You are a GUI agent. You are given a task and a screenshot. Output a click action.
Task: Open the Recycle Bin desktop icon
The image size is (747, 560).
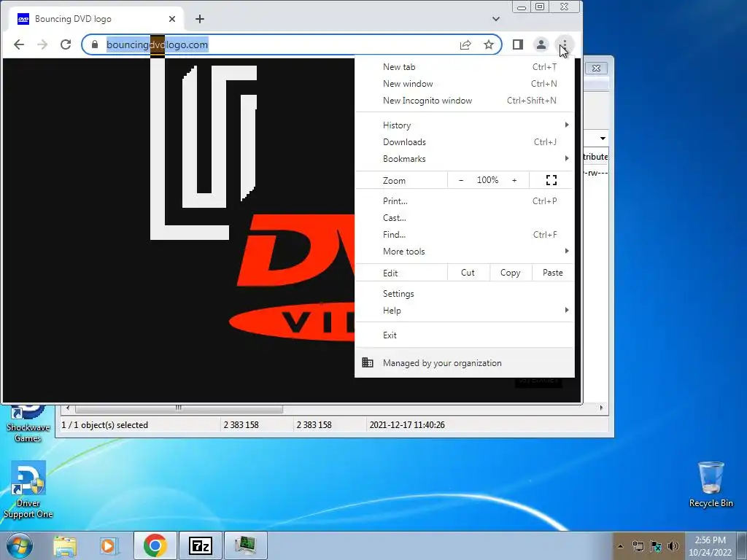[711, 484]
